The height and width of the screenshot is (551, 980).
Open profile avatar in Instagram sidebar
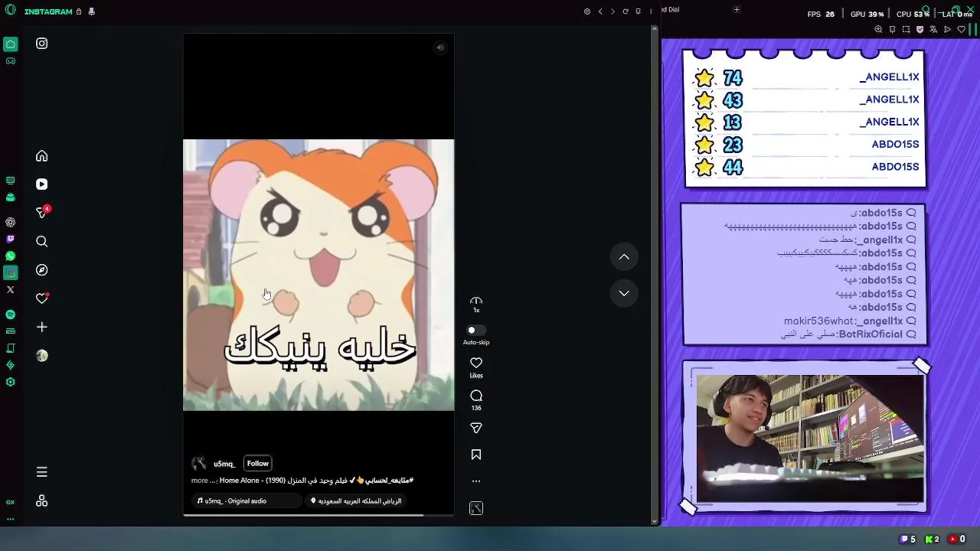click(42, 356)
